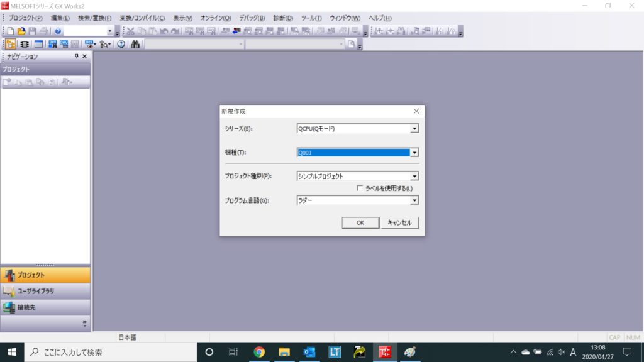Open the 診断 menu

click(283, 18)
